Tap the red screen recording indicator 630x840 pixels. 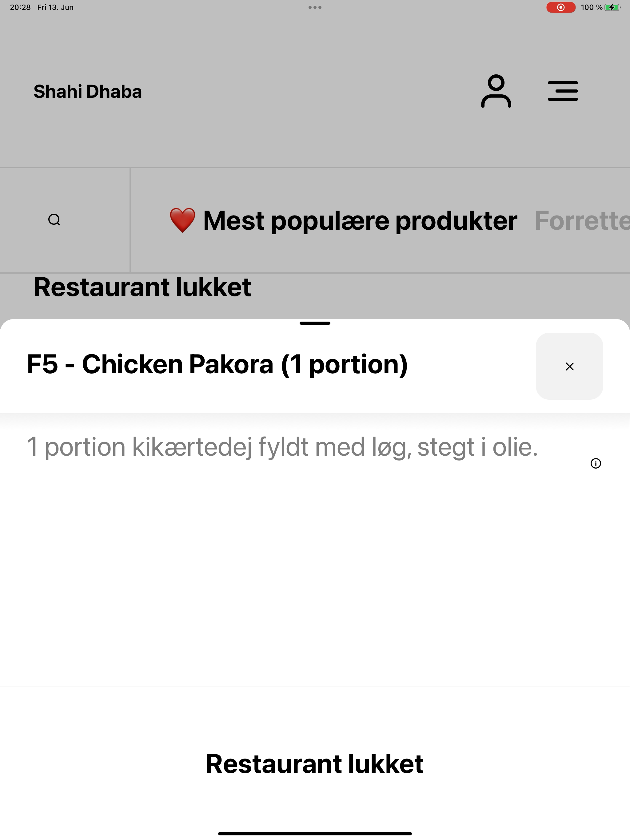coord(560,7)
